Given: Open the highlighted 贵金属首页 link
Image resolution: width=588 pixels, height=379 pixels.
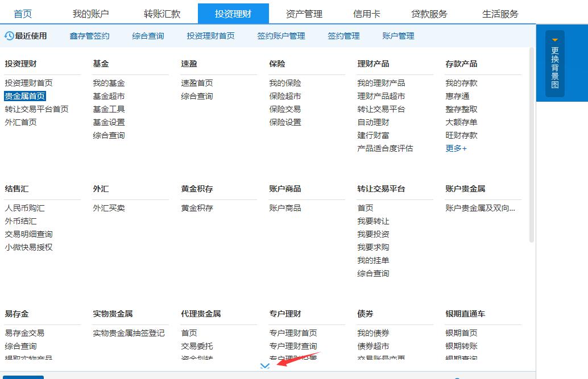Looking at the screenshot, I should tap(26, 95).
